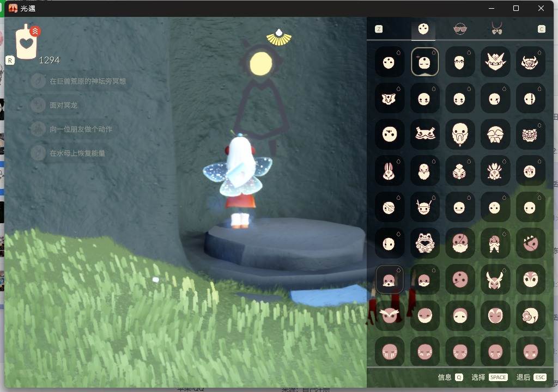
Task: Open quest 在水母上恢复能量
Action: (70, 153)
